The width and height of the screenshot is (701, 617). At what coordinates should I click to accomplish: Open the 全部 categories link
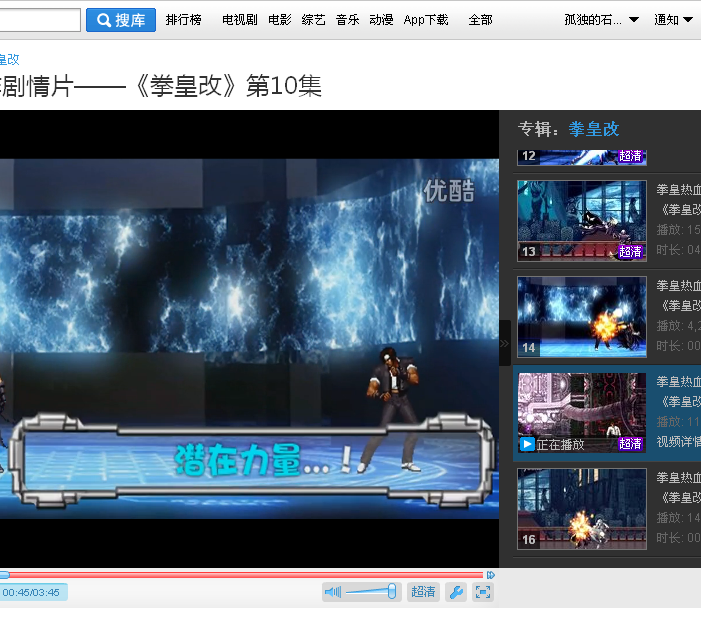tap(480, 20)
